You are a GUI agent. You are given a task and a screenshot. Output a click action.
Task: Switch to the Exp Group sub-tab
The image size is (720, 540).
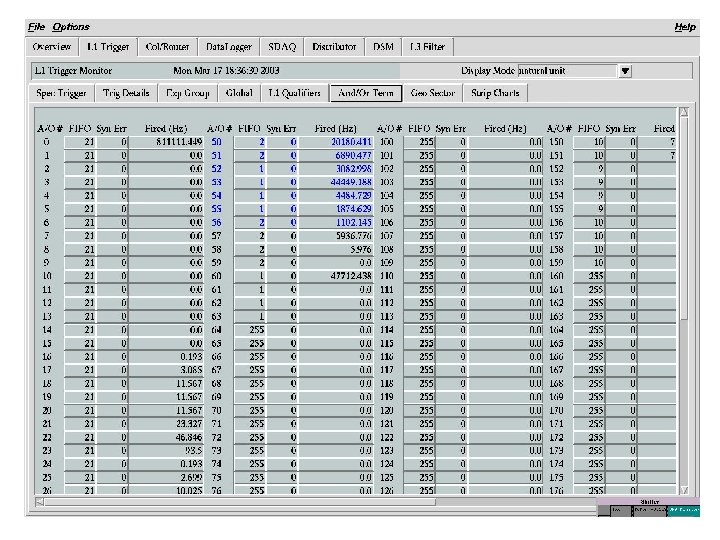(x=187, y=93)
